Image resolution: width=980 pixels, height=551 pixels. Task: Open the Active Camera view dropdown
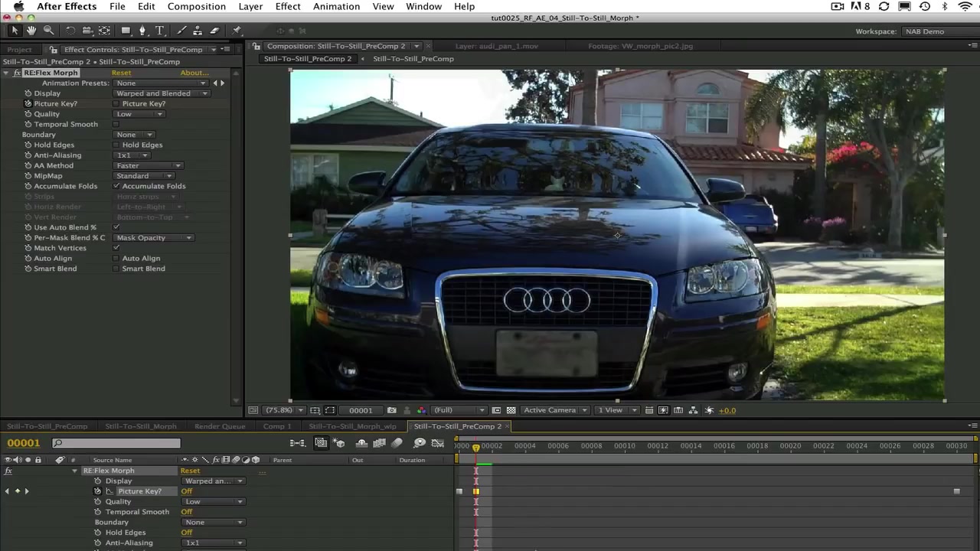pyautogui.click(x=554, y=410)
